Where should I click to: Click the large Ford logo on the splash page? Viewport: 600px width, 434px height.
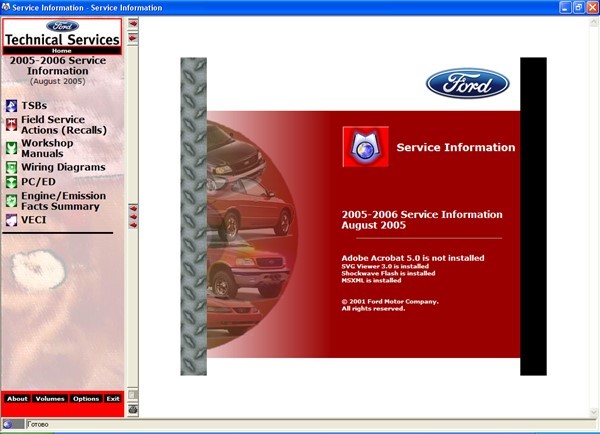click(467, 83)
